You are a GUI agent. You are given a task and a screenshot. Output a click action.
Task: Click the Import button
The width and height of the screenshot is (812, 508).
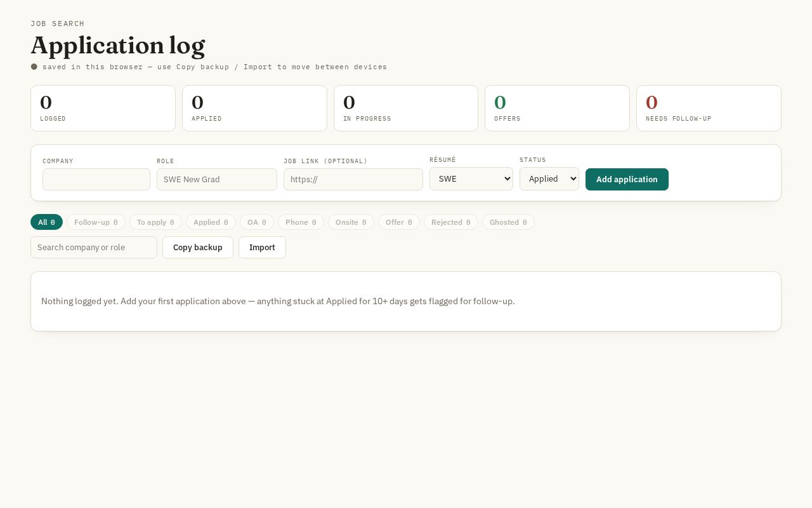point(262,247)
